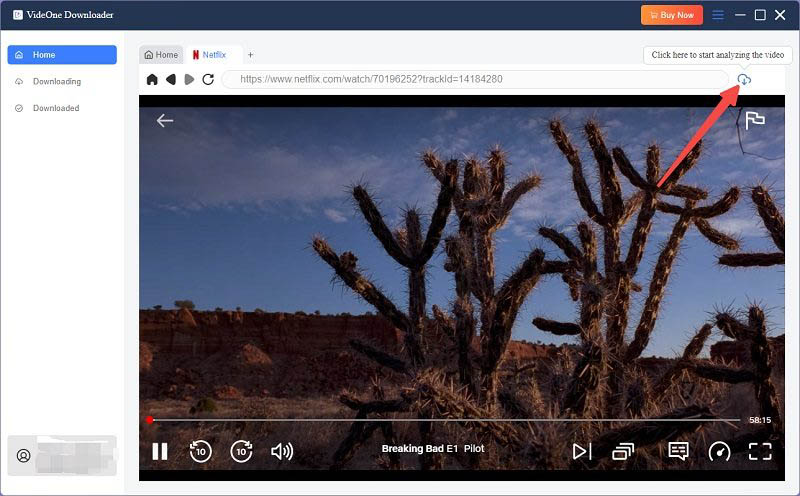Reload the page with refresh icon

[x=208, y=79]
